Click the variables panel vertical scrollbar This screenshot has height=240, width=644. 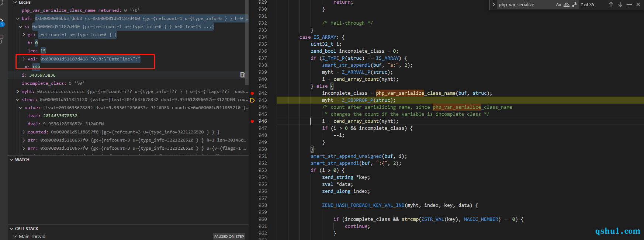[247, 42]
